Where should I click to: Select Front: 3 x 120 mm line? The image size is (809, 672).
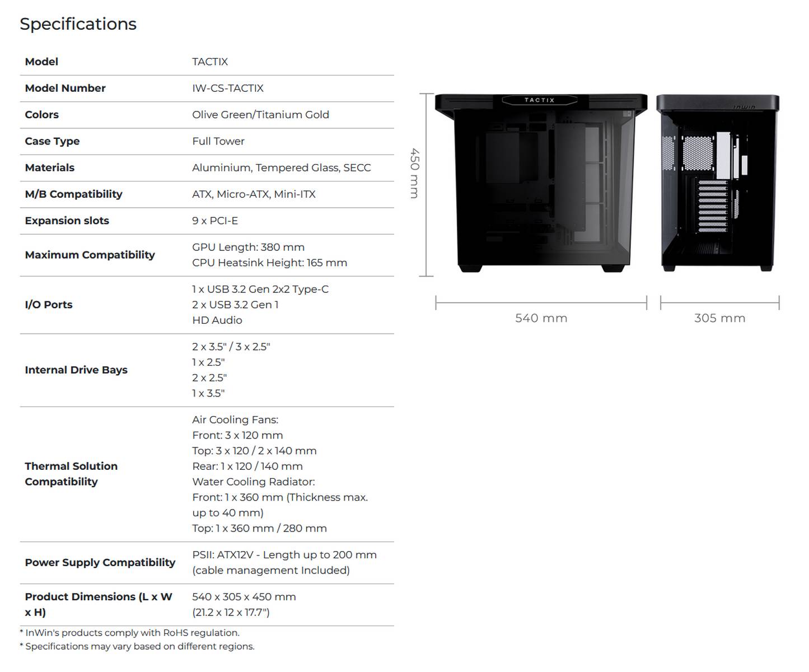pos(237,435)
